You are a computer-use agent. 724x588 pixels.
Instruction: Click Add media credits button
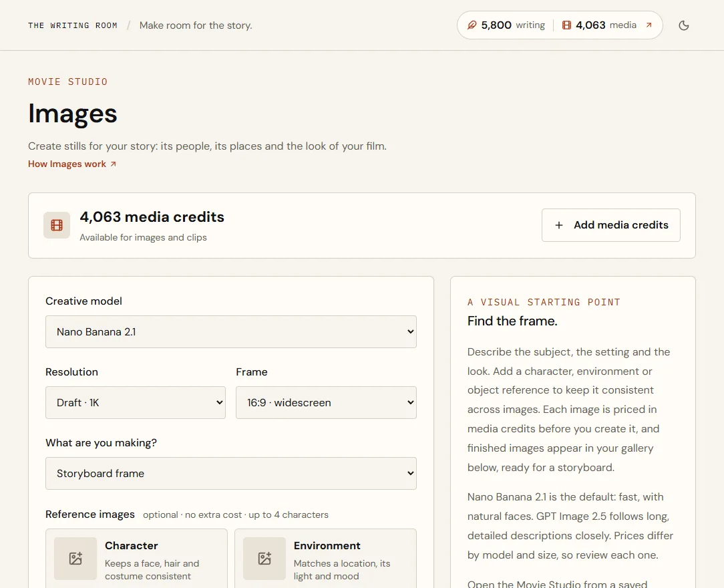[610, 225]
